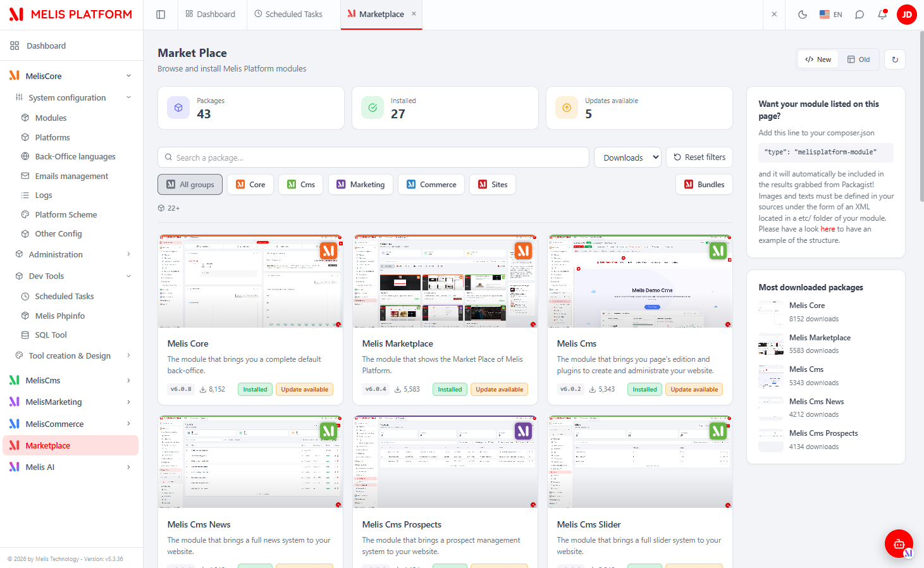Collapse System configuration submenu

[128, 97]
